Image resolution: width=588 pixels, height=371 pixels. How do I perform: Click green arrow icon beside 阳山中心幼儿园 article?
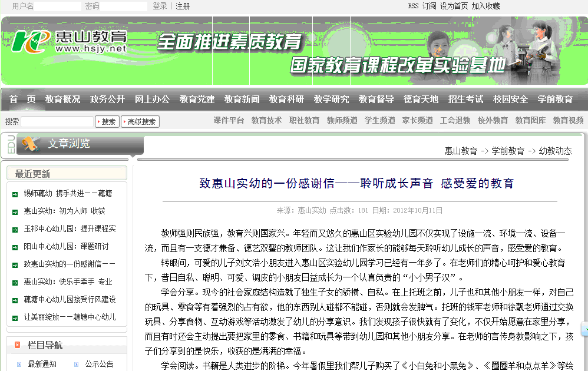pyautogui.click(x=15, y=247)
